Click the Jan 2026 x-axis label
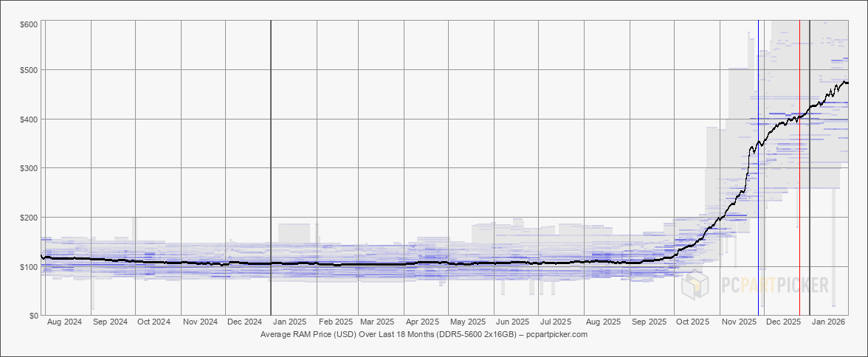This screenshot has height=357, width=868. [x=828, y=322]
